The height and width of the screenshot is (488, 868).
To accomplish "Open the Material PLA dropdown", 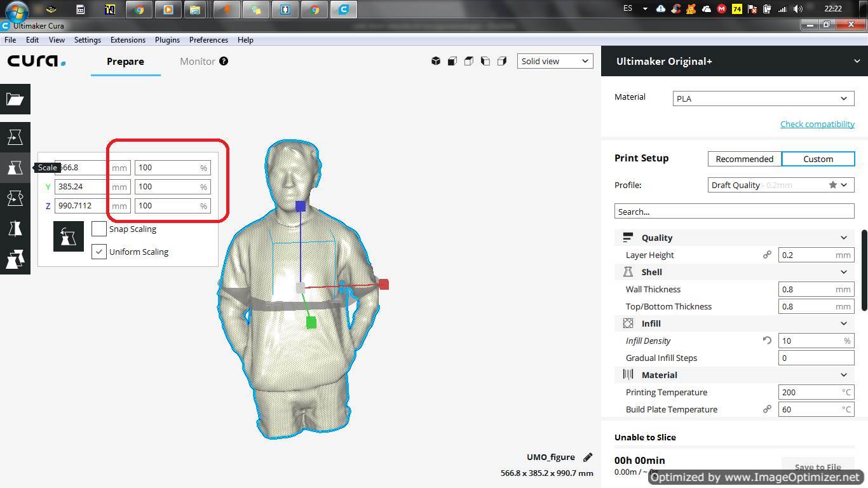I will pos(763,98).
